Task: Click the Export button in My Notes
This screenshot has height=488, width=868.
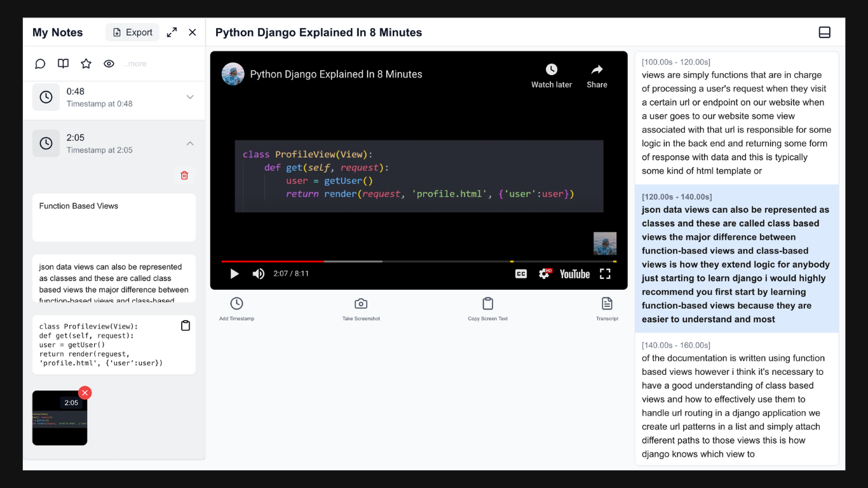Action: pyautogui.click(x=132, y=32)
